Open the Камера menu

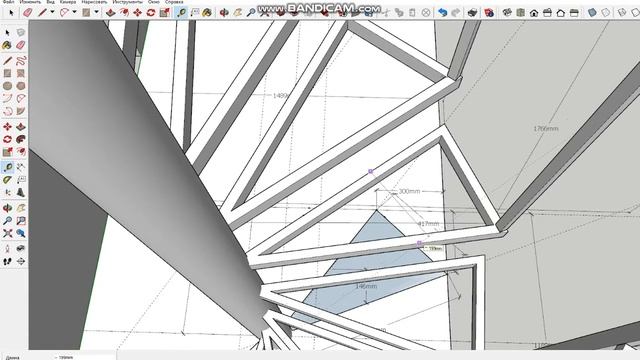coord(68,2)
